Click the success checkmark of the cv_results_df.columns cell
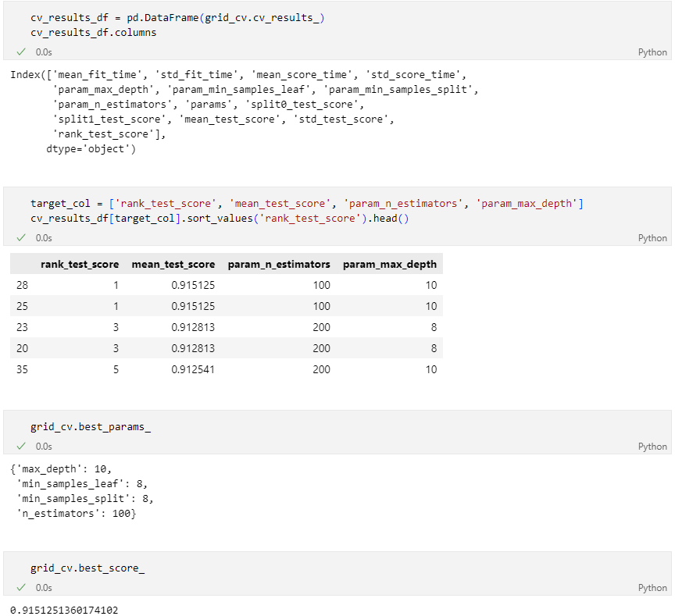This screenshot has width=675, height=616. click(20, 52)
